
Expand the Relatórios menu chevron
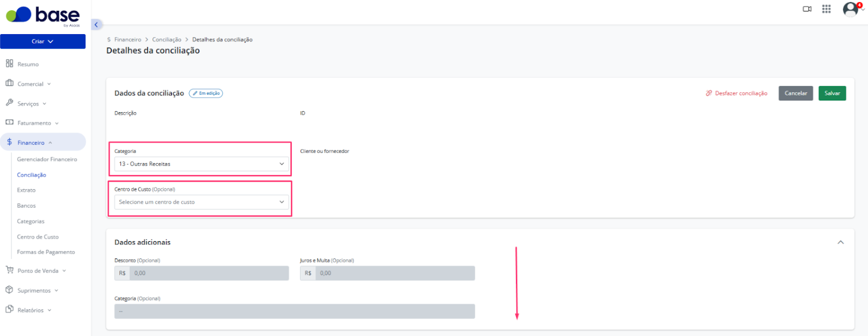(x=49, y=310)
